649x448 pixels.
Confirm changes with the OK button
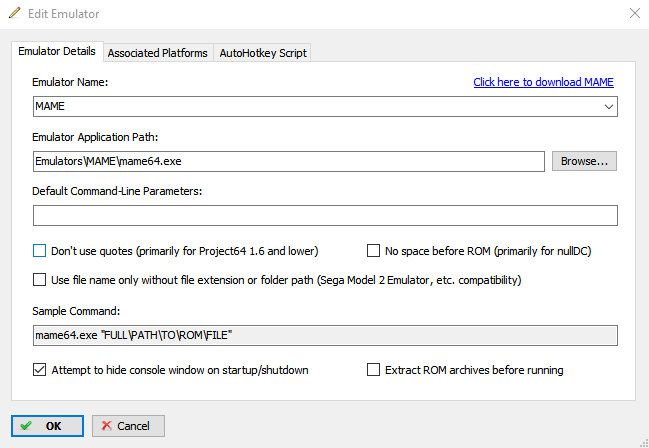pyautogui.click(x=47, y=426)
